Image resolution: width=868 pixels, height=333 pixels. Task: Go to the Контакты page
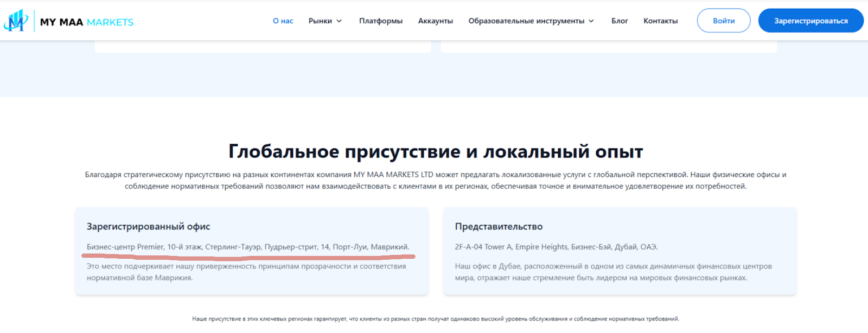pyautogui.click(x=660, y=21)
